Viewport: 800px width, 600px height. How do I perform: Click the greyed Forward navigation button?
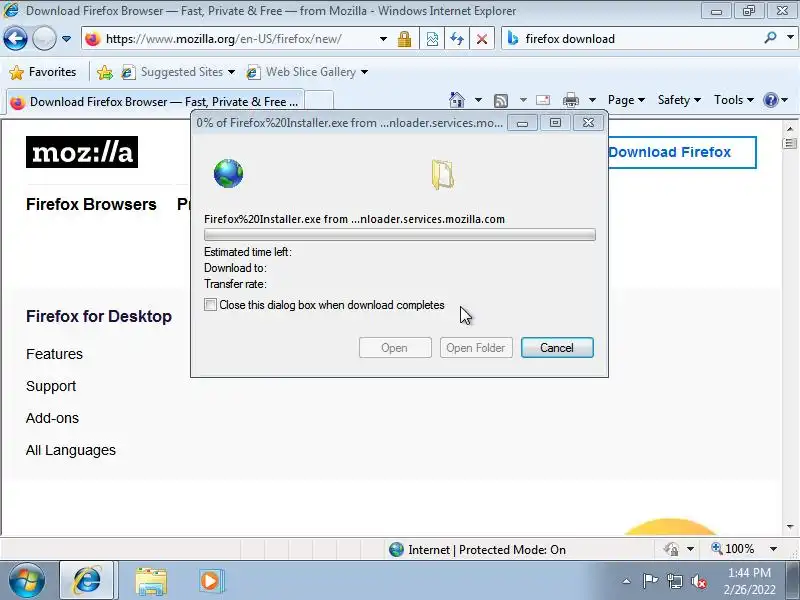(44, 39)
